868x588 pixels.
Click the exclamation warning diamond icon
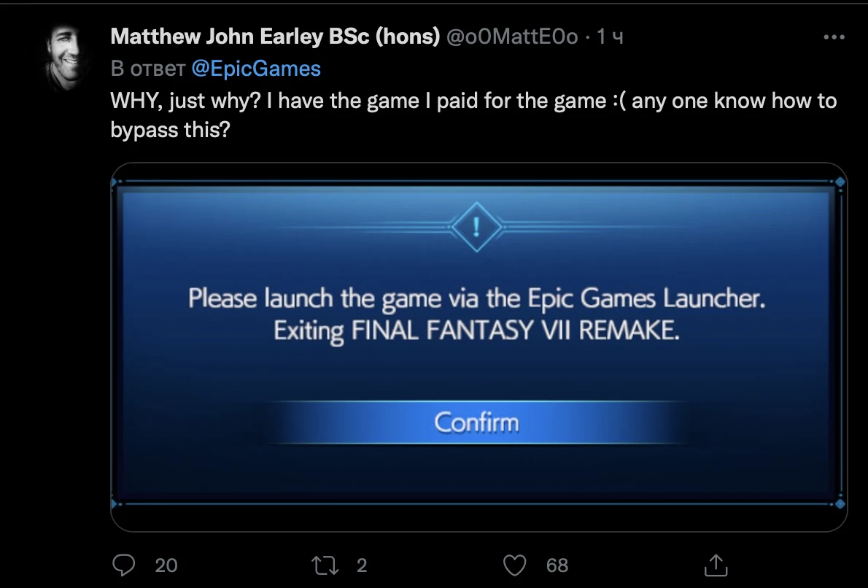[x=476, y=226]
